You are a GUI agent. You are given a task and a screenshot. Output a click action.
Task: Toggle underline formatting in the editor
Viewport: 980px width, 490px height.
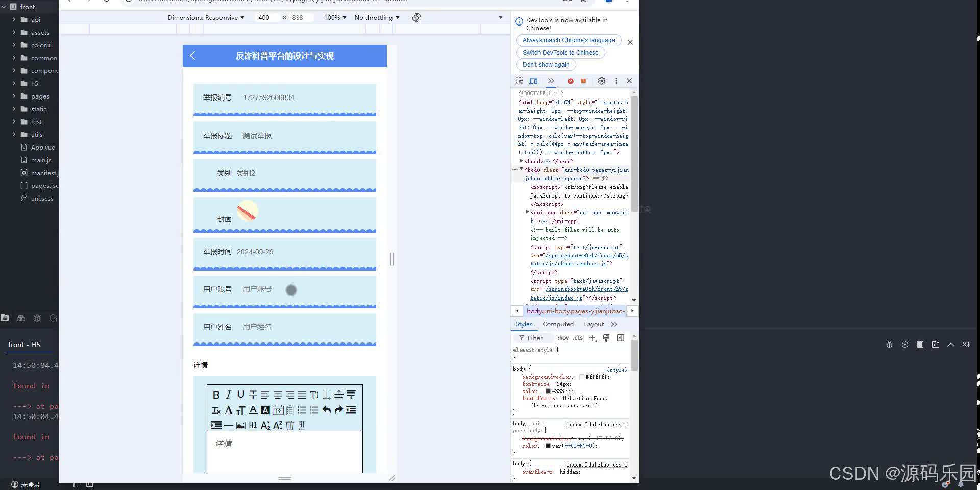tap(240, 395)
